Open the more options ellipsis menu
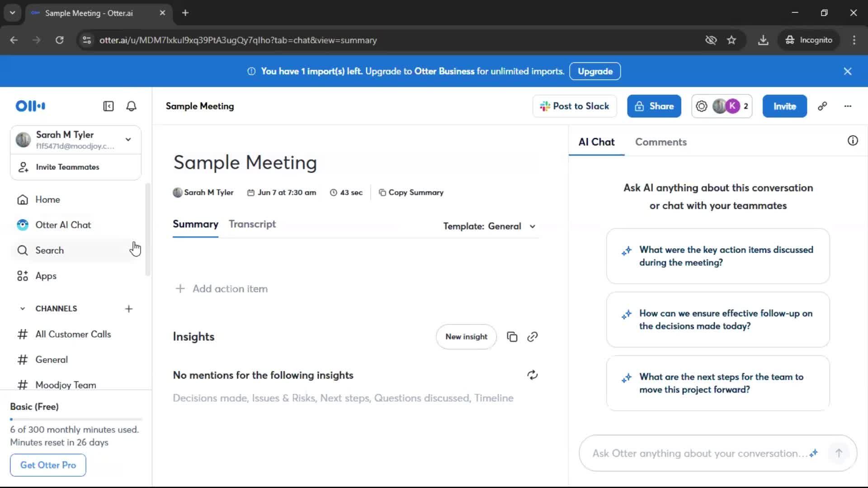 point(848,106)
